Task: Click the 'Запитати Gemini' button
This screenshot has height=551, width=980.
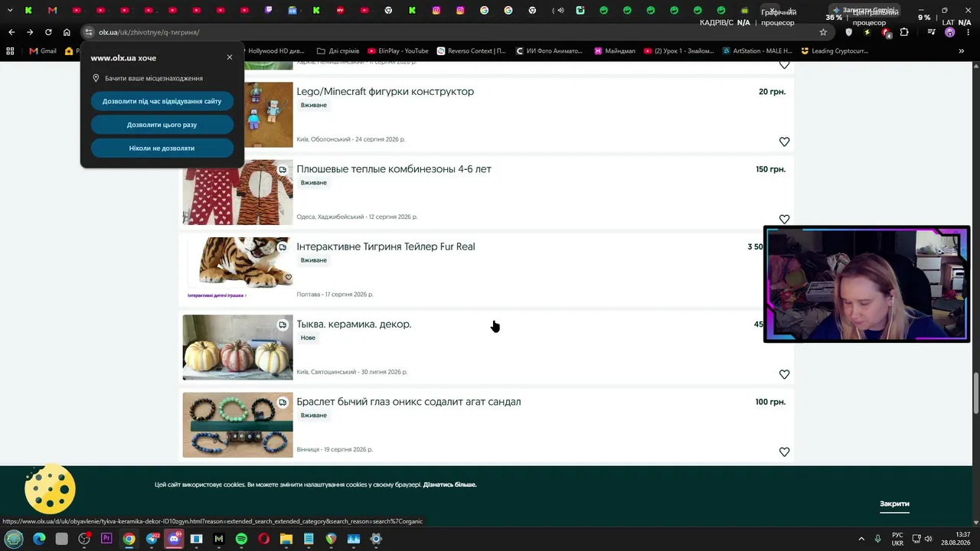Action: 865,10
